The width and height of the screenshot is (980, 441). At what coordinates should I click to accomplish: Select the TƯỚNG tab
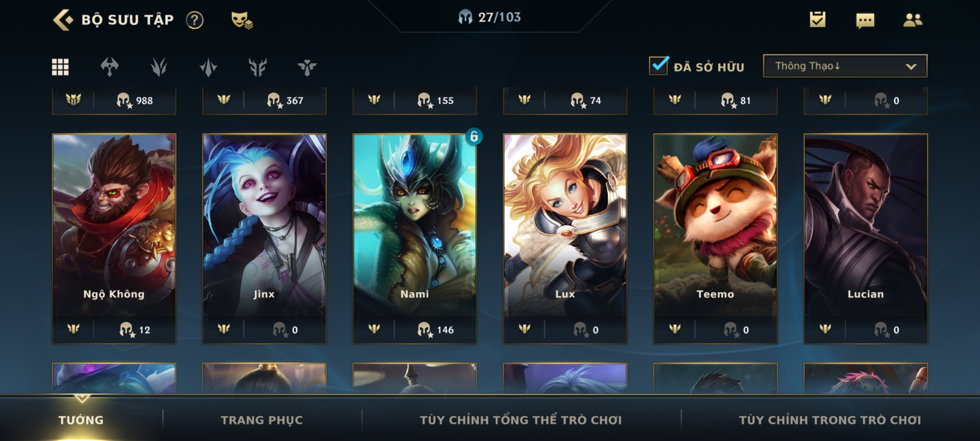(x=81, y=420)
